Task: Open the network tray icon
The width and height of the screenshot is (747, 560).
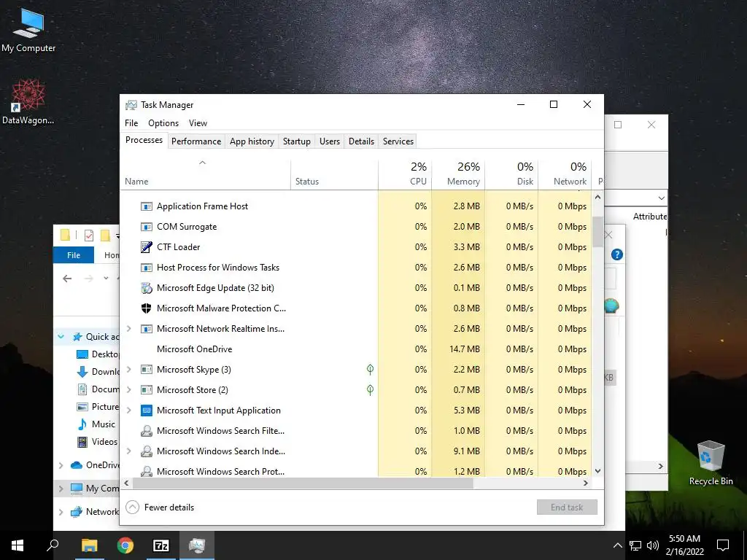Action: click(x=635, y=545)
